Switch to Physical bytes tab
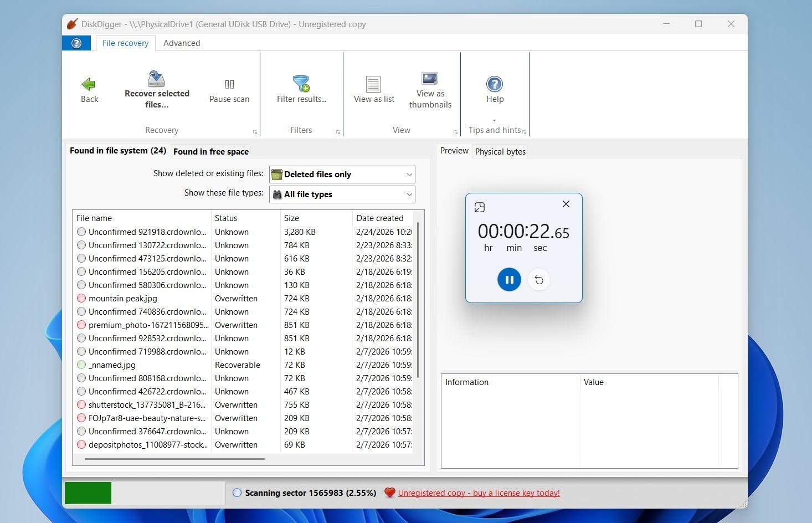This screenshot has width=812, height=523. [500, 151]
